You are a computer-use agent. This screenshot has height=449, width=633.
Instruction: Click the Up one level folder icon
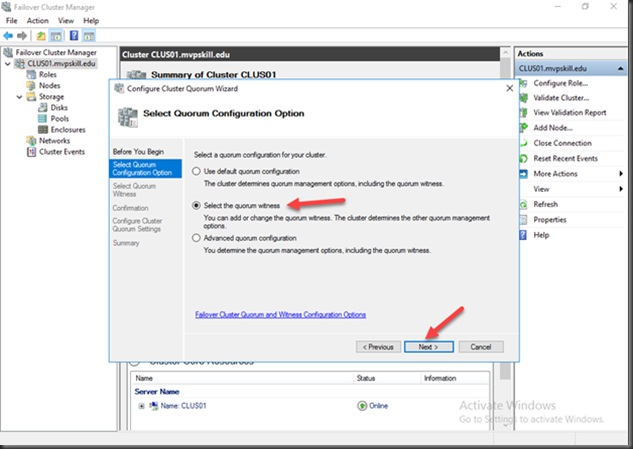41,36
